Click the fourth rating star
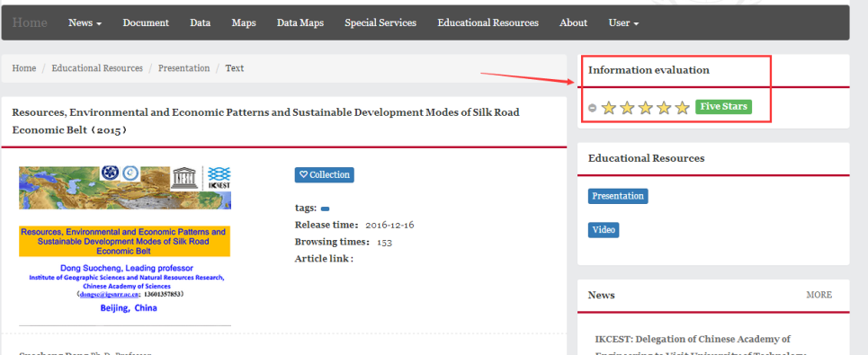Screen dimensions: 868x355 664,107
